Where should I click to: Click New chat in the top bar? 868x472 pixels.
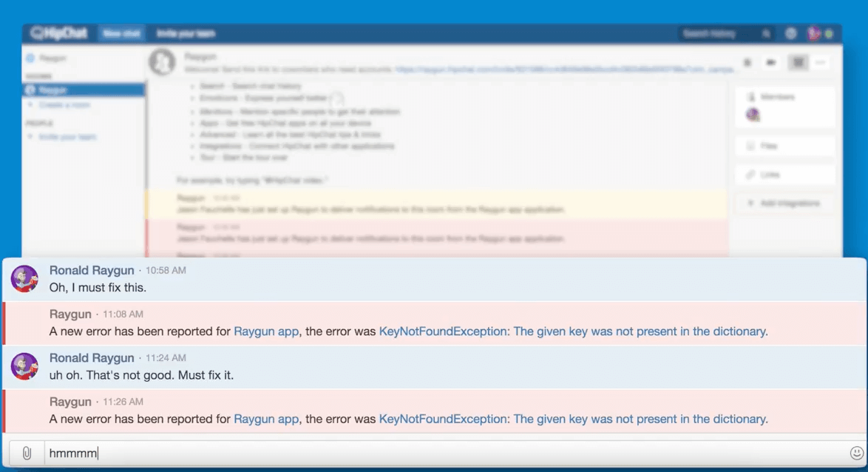(x=122, y=34)
